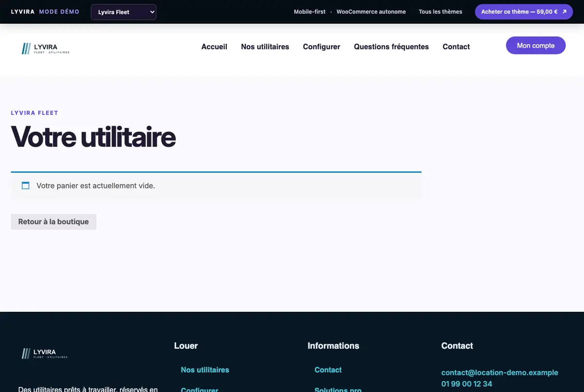Open Contact link under Informations
This screenshot has height=392, width=584.
pyautogui.click(x=328, y=370)
